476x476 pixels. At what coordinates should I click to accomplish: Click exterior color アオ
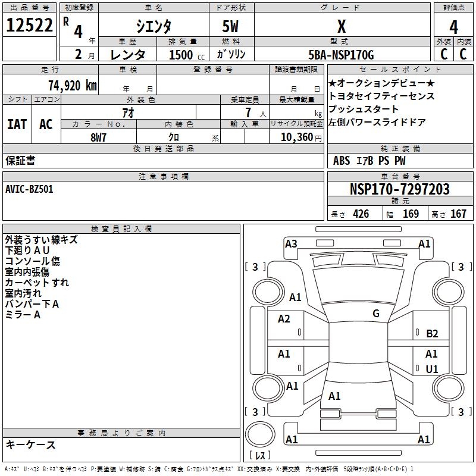click(129, 113)
